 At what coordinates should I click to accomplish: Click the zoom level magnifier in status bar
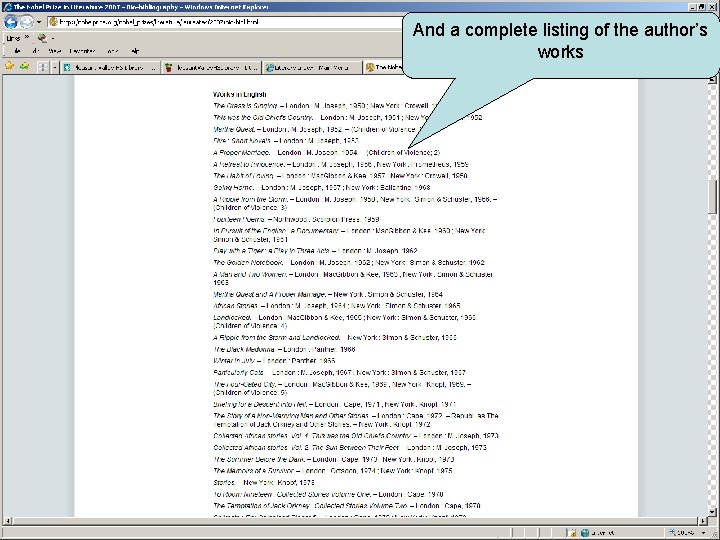[673, 533]
